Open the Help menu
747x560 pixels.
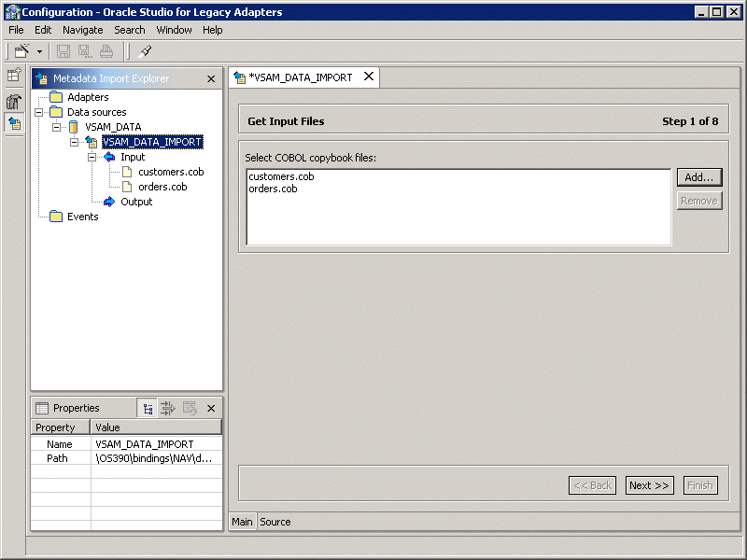pyautogui.click(x=213, y=30)
